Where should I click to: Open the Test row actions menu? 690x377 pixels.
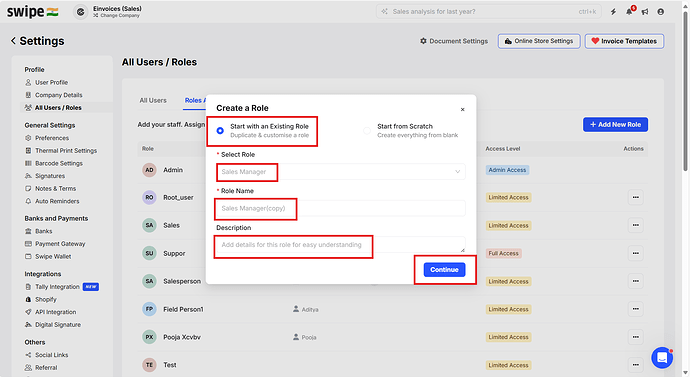(x=635, y=365)
